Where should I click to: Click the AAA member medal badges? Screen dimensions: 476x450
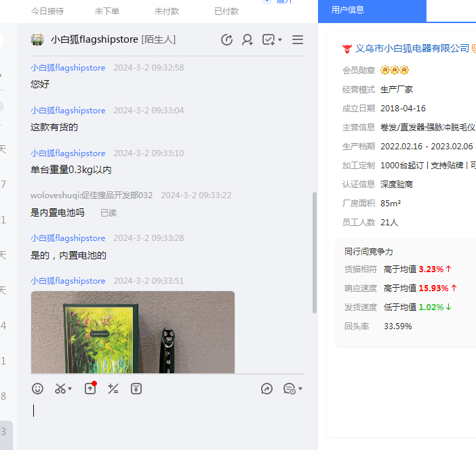(395, 70)
